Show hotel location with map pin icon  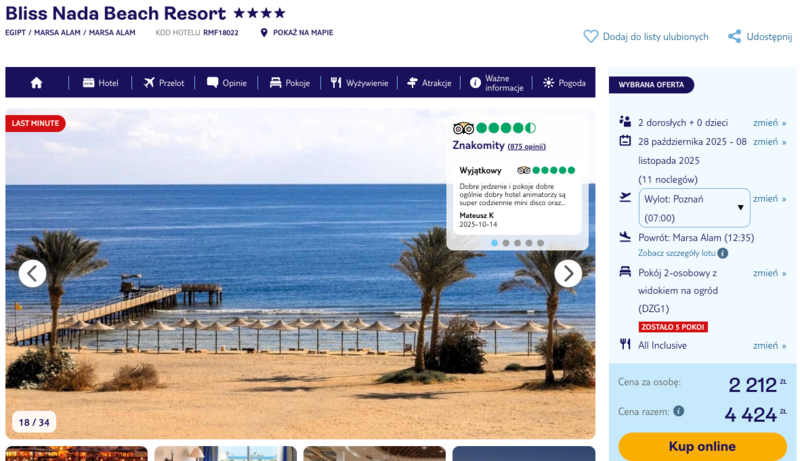pyautogui.click(x=264, y=33)
